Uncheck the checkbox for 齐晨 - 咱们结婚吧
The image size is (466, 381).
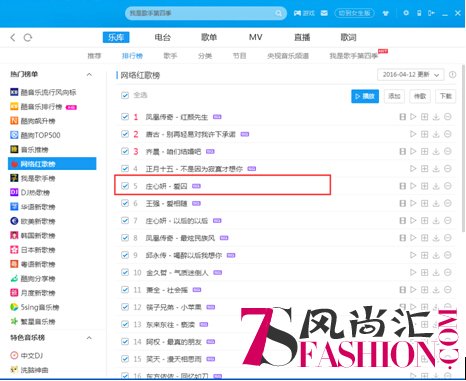tap(125, 151)
